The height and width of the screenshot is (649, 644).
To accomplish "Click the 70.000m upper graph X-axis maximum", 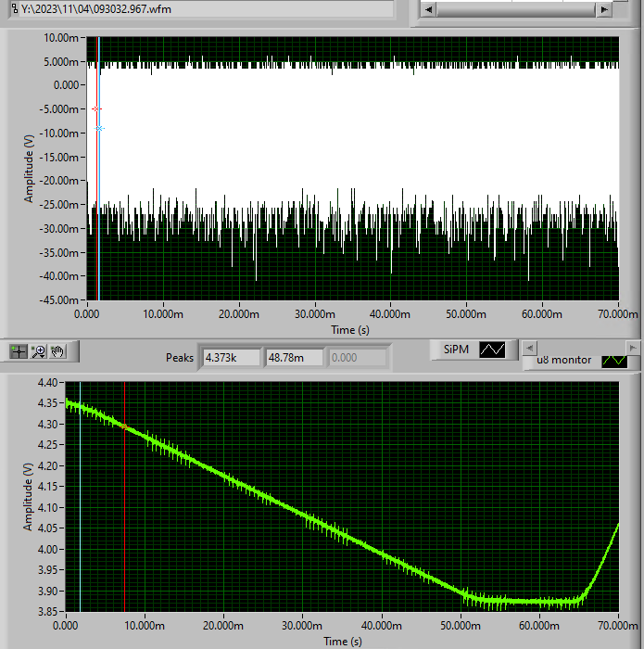I will (x=617, y=314).
